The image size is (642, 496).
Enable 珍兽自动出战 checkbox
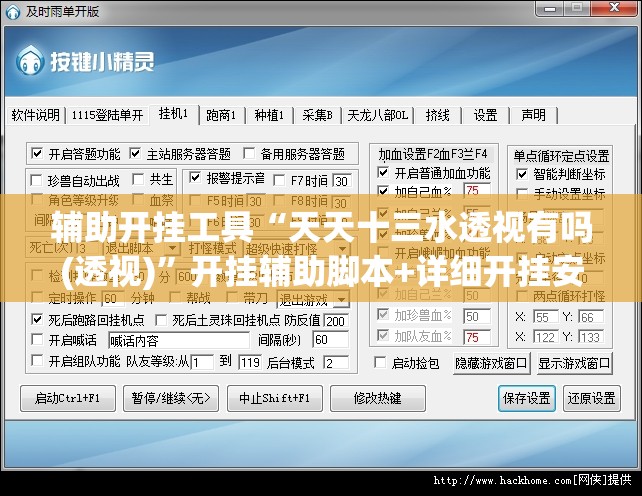coord(36,180)
